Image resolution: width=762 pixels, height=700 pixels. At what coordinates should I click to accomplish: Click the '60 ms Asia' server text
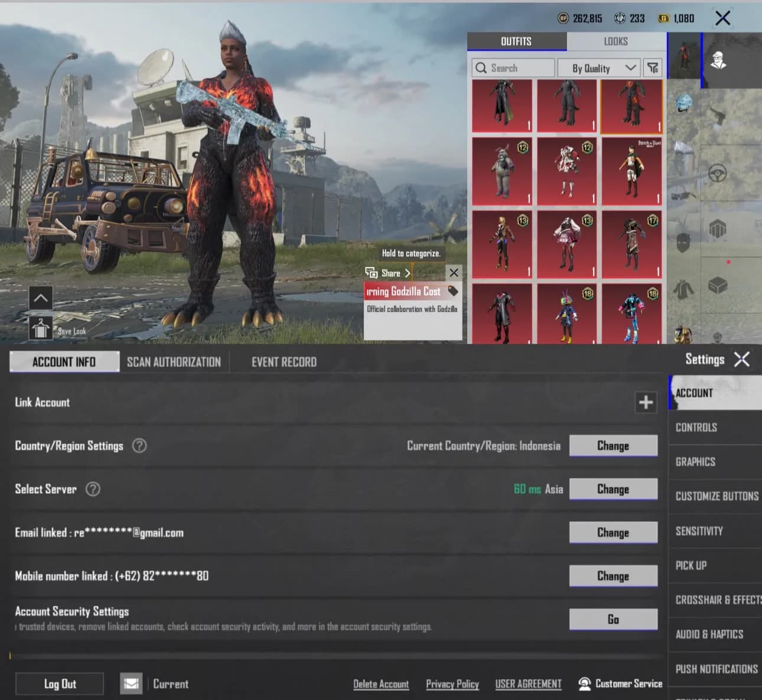click(x=538, y=489)
